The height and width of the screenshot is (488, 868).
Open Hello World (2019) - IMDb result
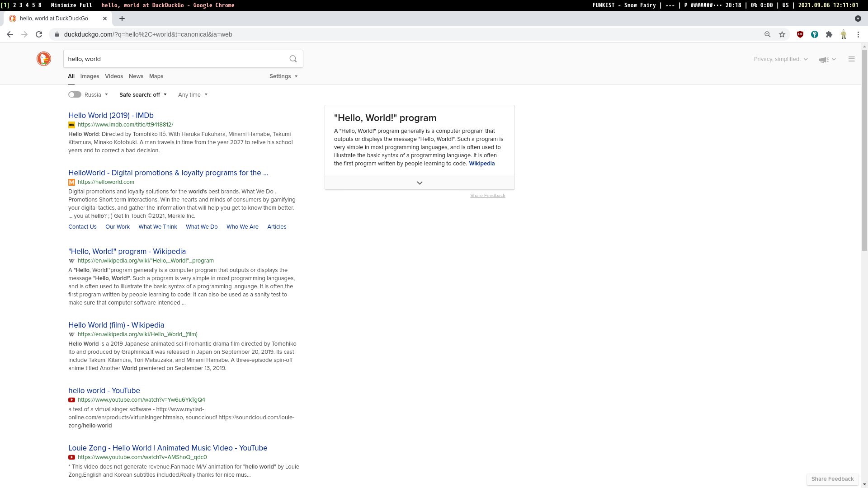(x=111, y=116)
